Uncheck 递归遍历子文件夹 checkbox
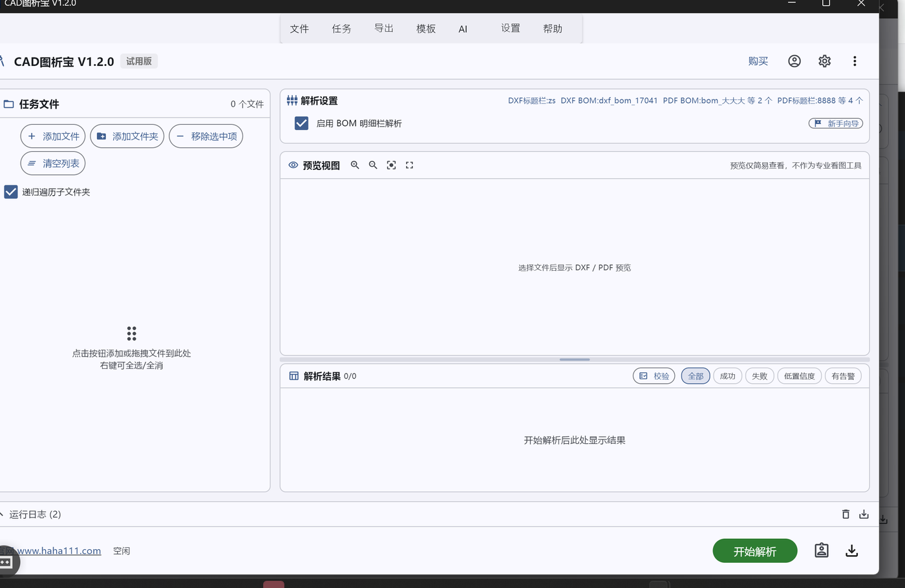905x588 pixels. [x=11, y=192]
